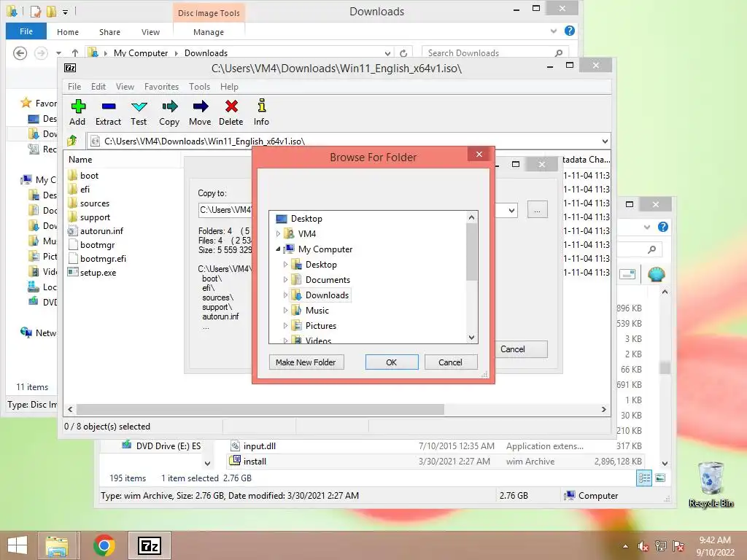The width and height of the screenshot is (747, 560).
Task: Open Google Chrome from the taskbar
Action: coord(104,545)
